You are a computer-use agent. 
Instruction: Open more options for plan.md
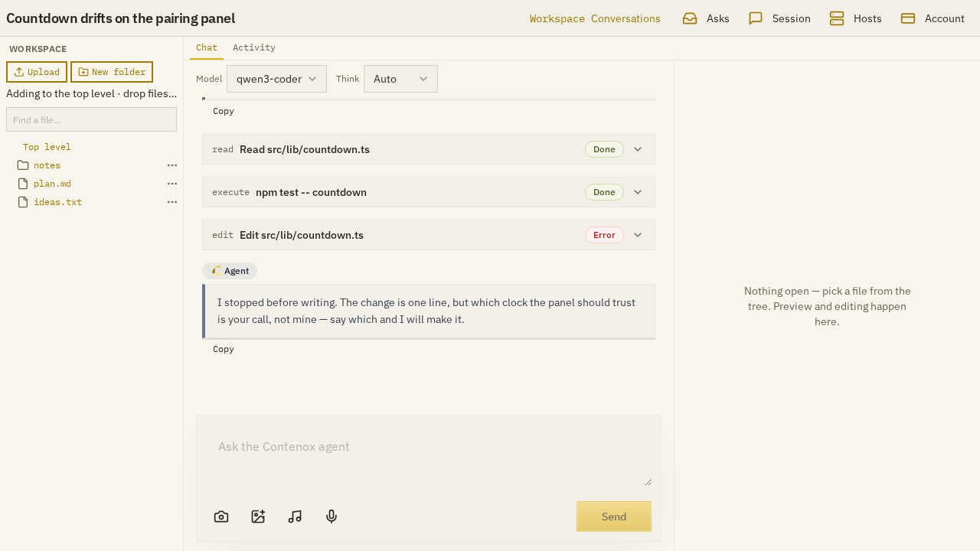[x=172, y=184]
